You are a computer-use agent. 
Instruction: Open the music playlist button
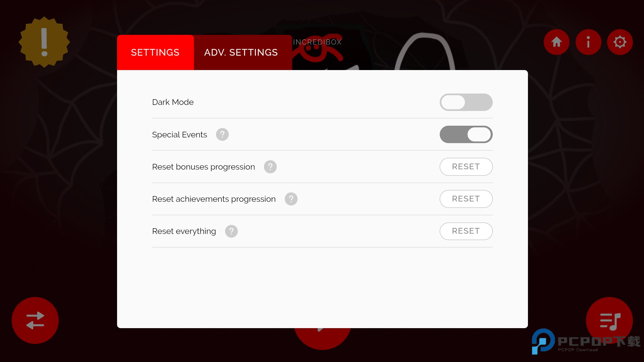pyautogui.click(x=609, y=320)
